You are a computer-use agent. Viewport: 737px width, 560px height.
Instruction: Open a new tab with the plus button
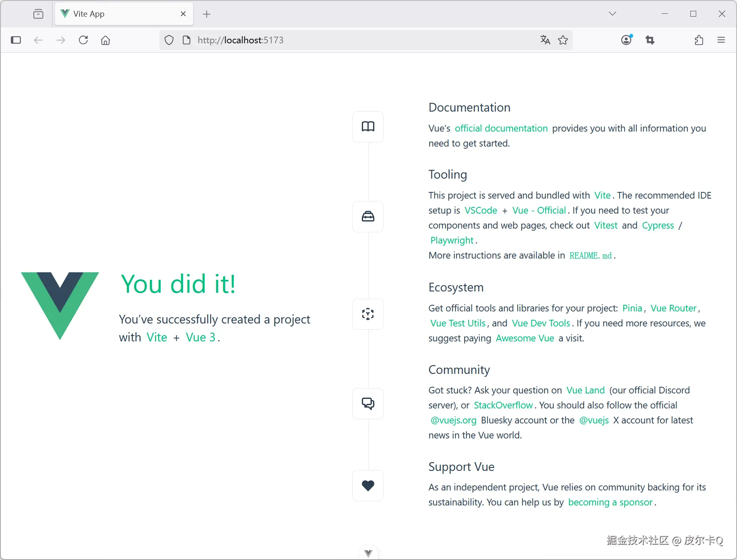tap(207, 14)
